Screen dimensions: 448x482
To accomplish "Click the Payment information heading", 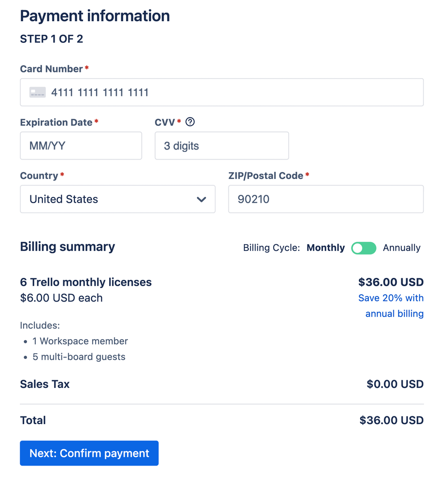I will point(95,16).
